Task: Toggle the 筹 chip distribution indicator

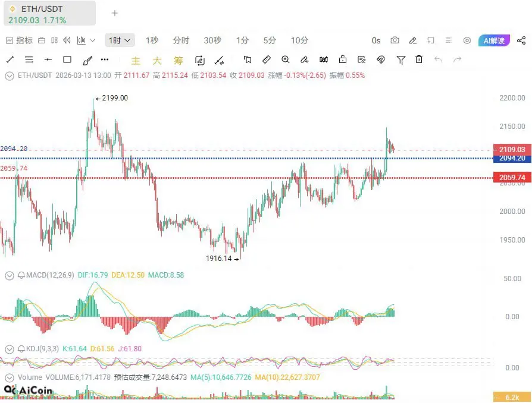Action: coord(178,61)
